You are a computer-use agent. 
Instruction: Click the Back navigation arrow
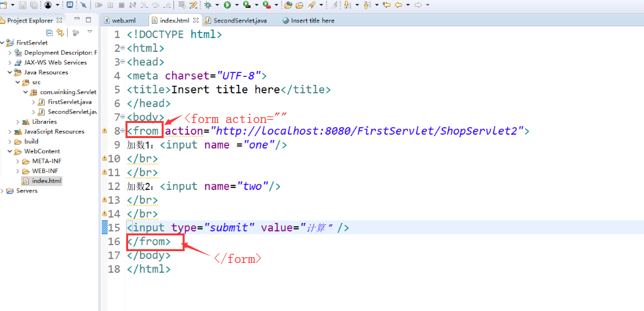[398, 5]
